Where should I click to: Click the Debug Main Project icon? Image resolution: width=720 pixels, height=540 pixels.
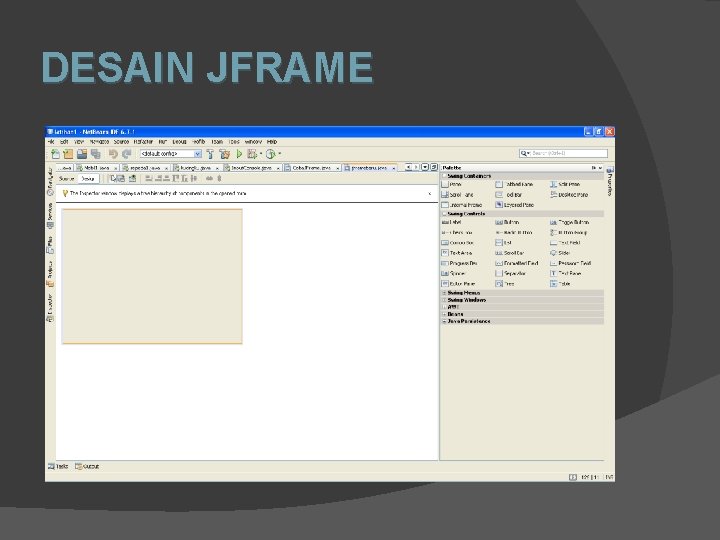point(252,154)
